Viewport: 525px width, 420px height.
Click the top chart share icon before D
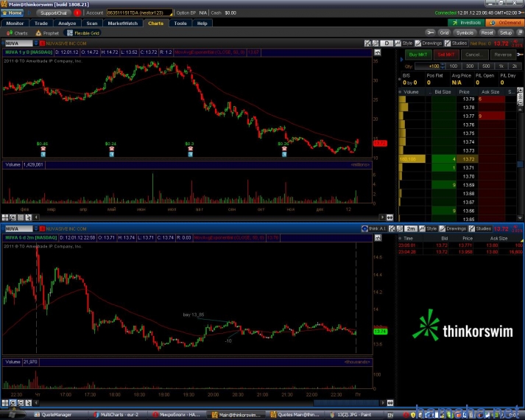click(376, 43)
